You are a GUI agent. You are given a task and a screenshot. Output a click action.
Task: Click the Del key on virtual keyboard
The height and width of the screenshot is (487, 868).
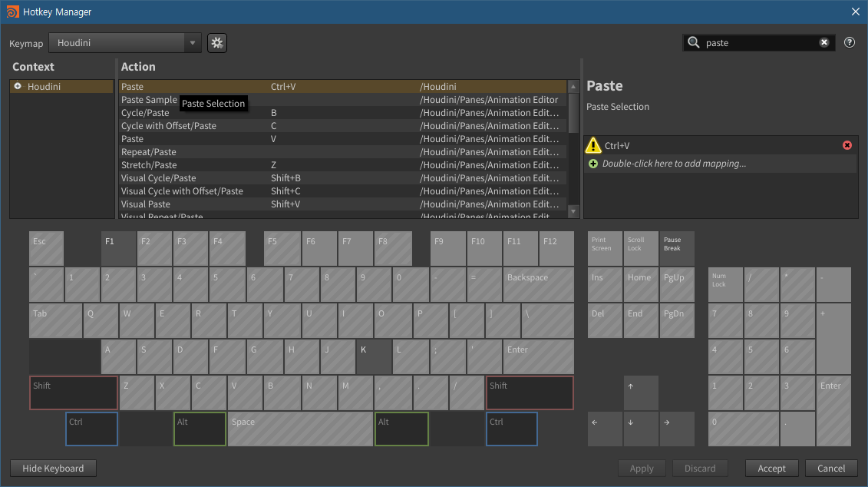pos(605,320)
